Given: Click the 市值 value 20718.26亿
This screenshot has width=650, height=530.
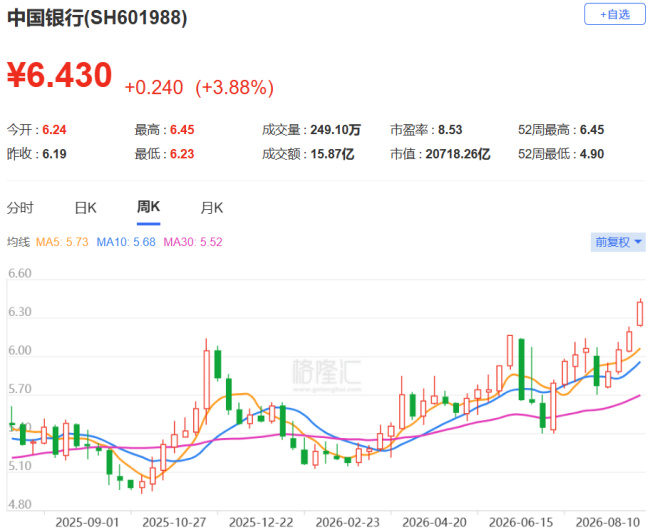Looking at the screenshot, I should click(x=458, y=154).
